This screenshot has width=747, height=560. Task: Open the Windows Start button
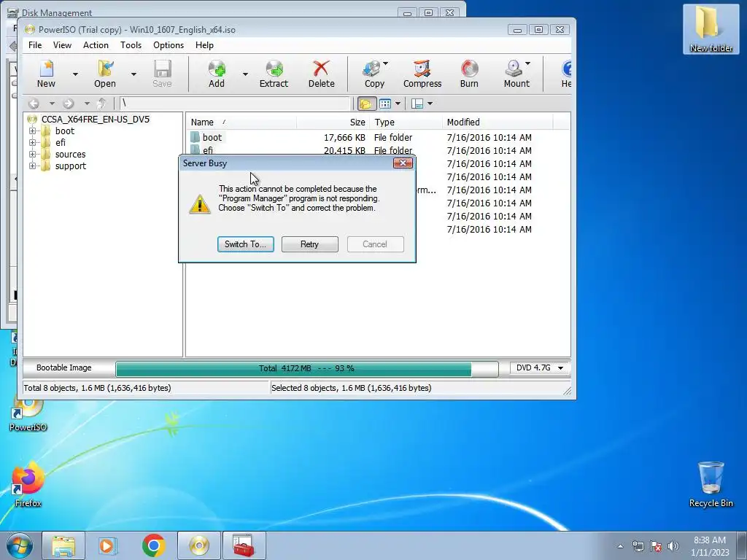tap(20, 546)
